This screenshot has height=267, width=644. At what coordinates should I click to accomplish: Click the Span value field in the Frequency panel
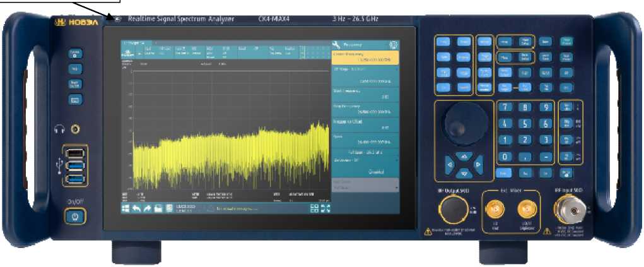click(366, 140)
